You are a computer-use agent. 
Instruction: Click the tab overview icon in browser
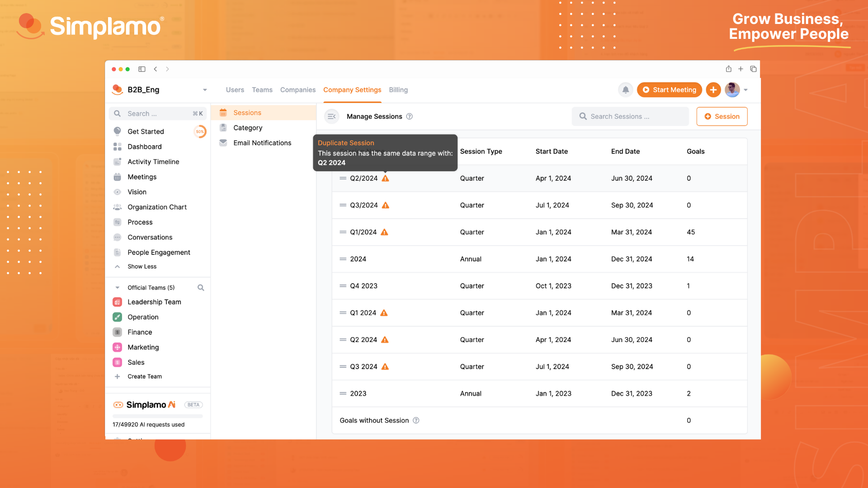[x=753, y=69]
